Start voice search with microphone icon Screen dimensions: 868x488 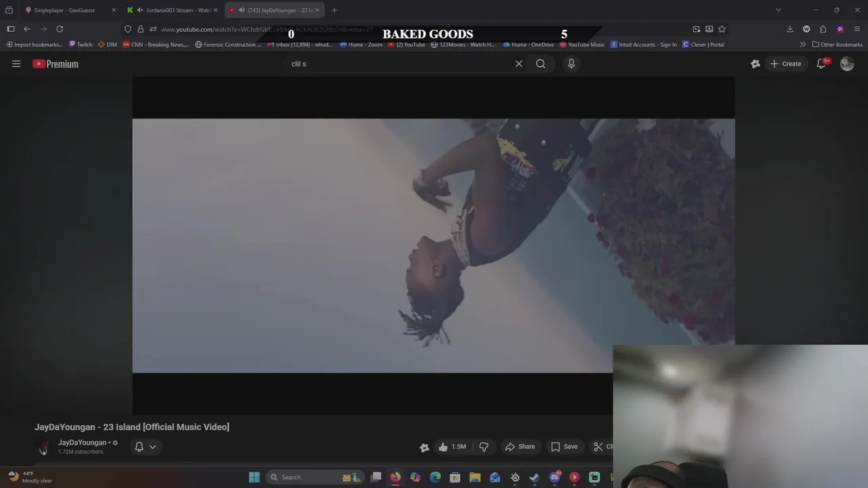click(x=571, y=64)
